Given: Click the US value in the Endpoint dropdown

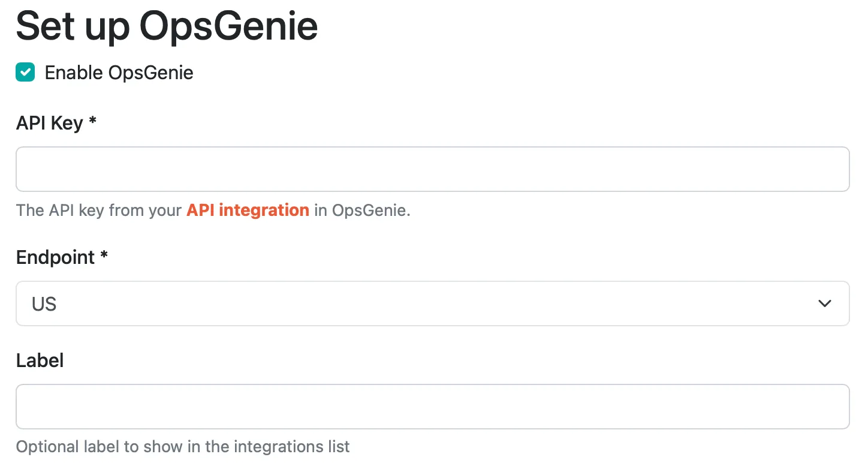Looking at the screenshot, I should (x=43, y=303).
